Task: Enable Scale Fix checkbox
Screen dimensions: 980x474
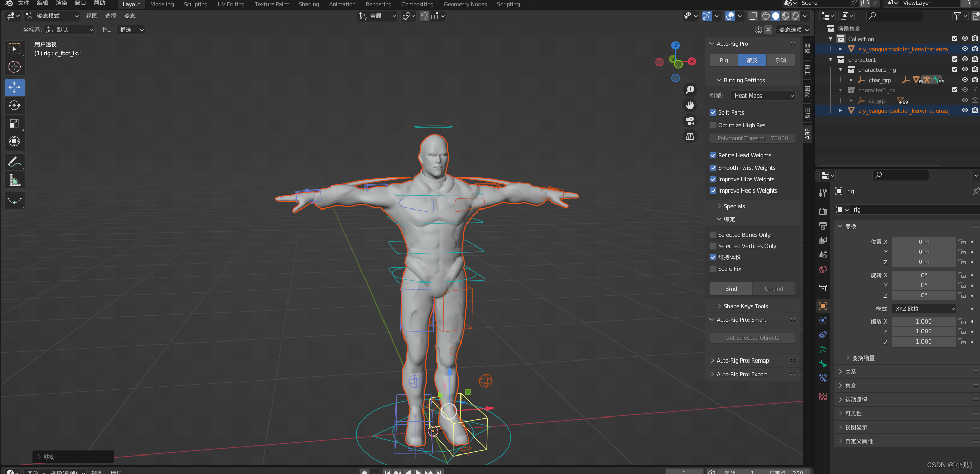Action: [x=713, y=269]
